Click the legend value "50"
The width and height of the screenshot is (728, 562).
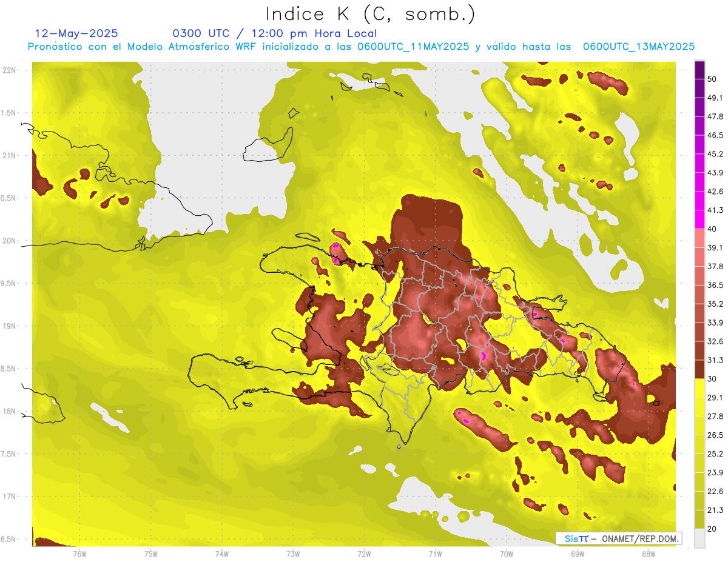pyautogui.click(x=712, y=79)
